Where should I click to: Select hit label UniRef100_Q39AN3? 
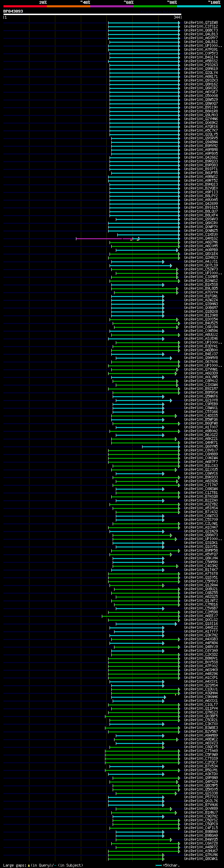pyautogui.click(x=201, y=304)
